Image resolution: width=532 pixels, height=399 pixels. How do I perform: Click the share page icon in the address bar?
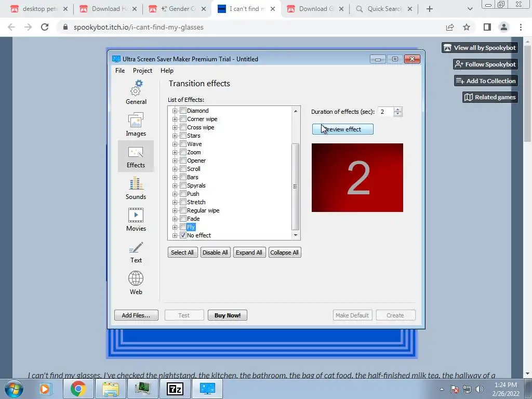click(450, 27)
